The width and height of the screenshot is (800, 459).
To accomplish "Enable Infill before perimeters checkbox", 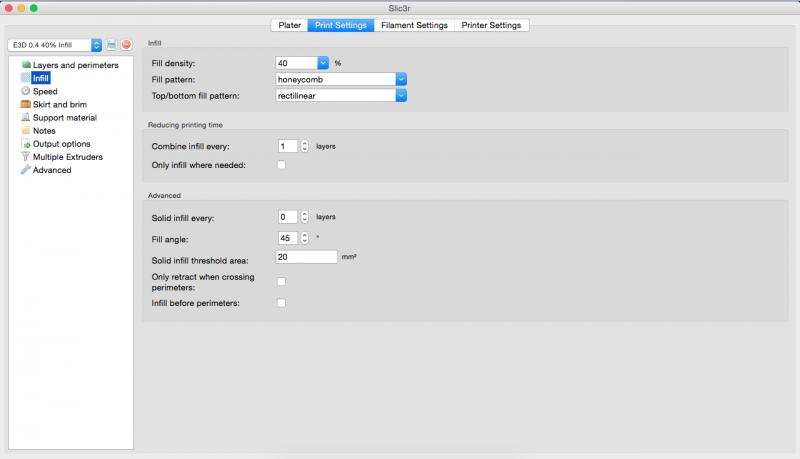I will click(281, 303).
